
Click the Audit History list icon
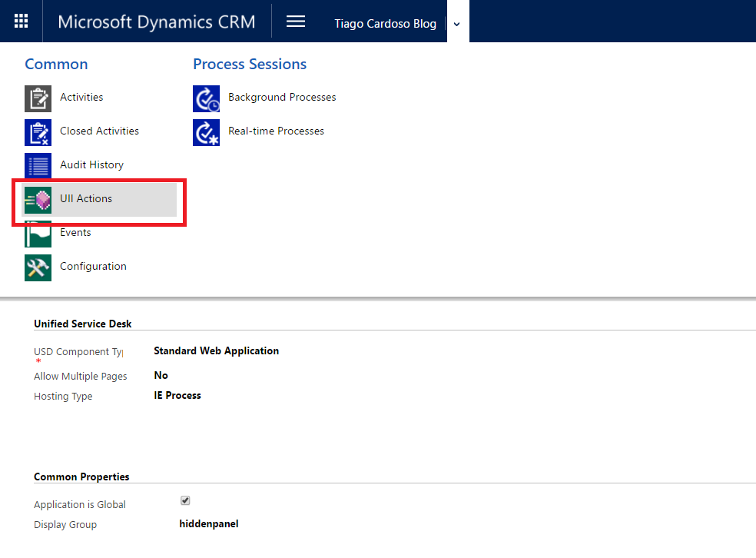pyautogui.click(x=38, y=165)
